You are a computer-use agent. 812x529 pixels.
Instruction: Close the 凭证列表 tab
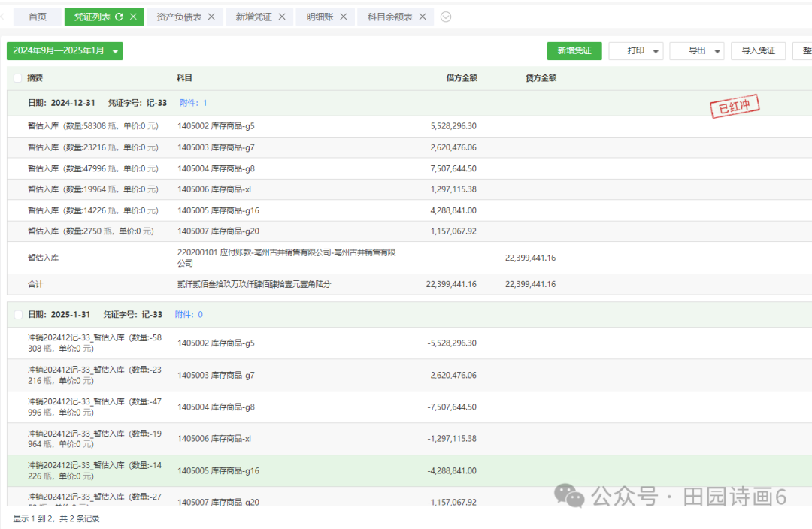133,17
